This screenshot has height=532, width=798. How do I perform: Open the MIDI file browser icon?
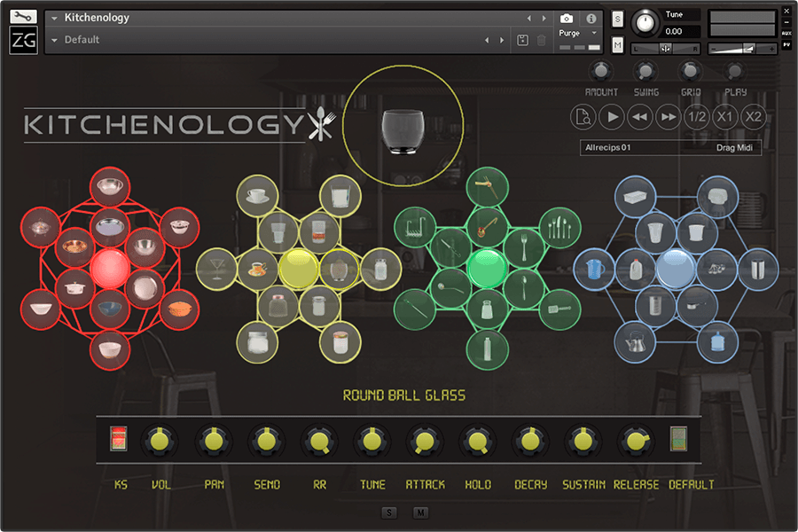coord(583,117)
